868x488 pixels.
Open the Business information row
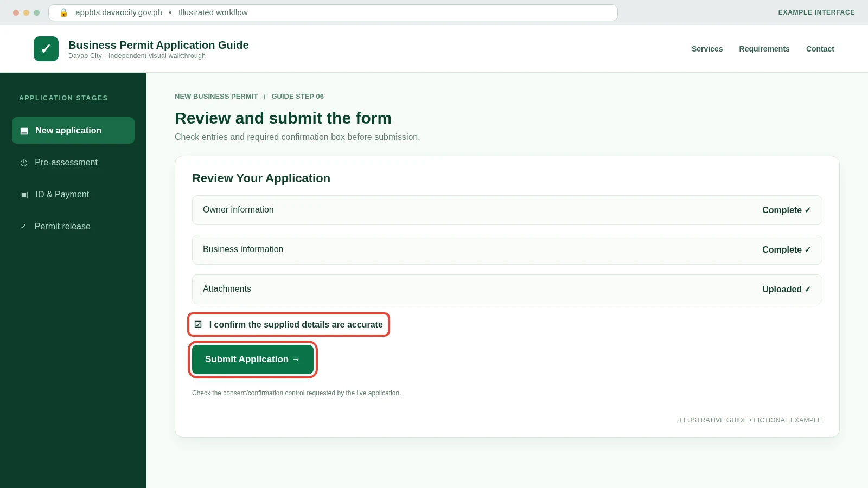point(507,249)
